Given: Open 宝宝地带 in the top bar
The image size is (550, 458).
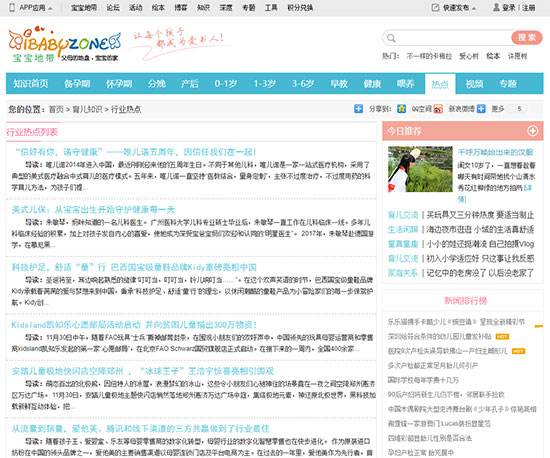Looking at the screenshot, I should (84, 8).
